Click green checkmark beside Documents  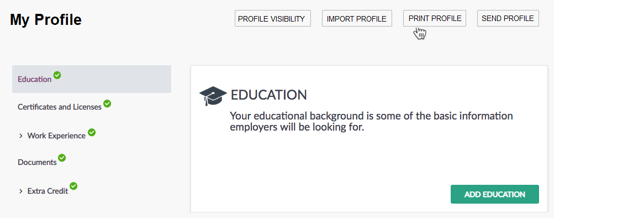62,158
